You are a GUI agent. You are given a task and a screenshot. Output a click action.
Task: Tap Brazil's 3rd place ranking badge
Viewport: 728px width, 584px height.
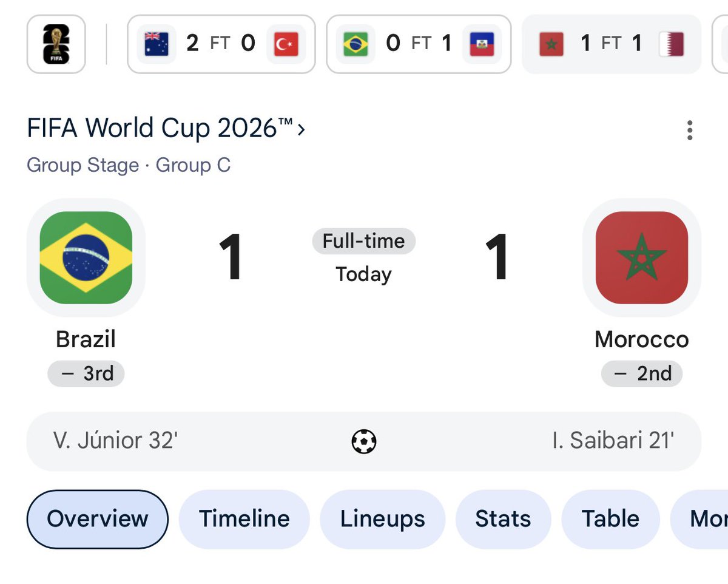coord(86,373)
